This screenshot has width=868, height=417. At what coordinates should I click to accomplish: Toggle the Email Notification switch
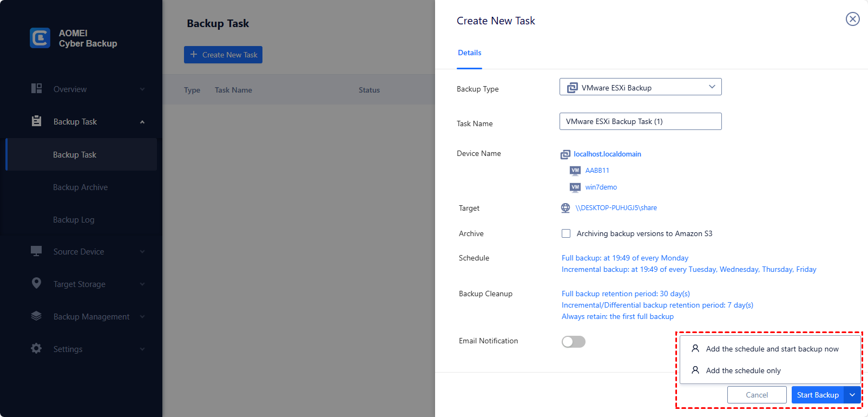pyautogui.click(x=573, y=342)
